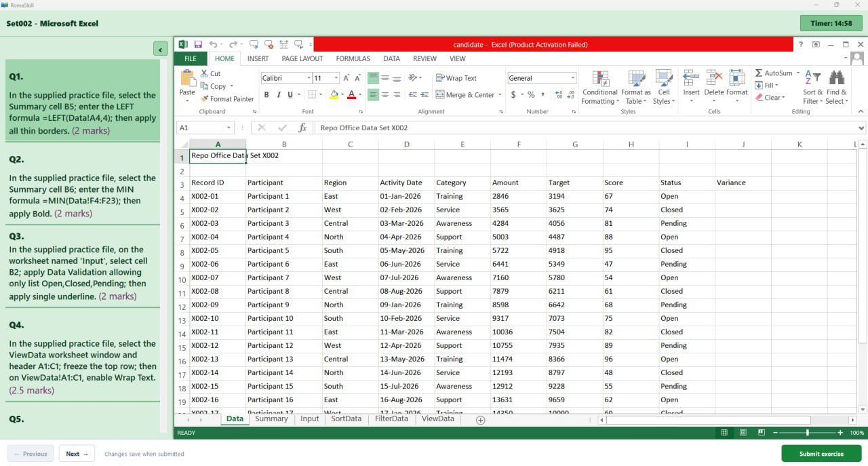This screenshot has width=868, height=466.
Task: Collapse the ribbon with the up chevron
Action: [861, 111]
